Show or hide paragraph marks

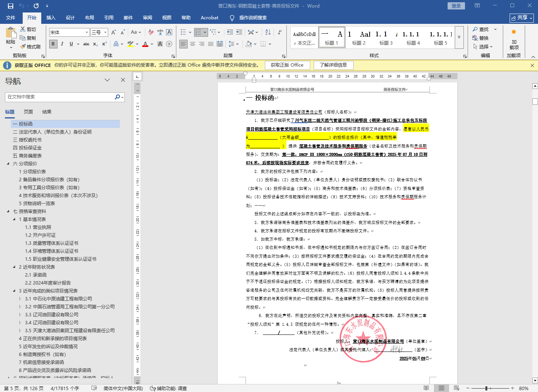pyautogui.click(x=280, y=32)
